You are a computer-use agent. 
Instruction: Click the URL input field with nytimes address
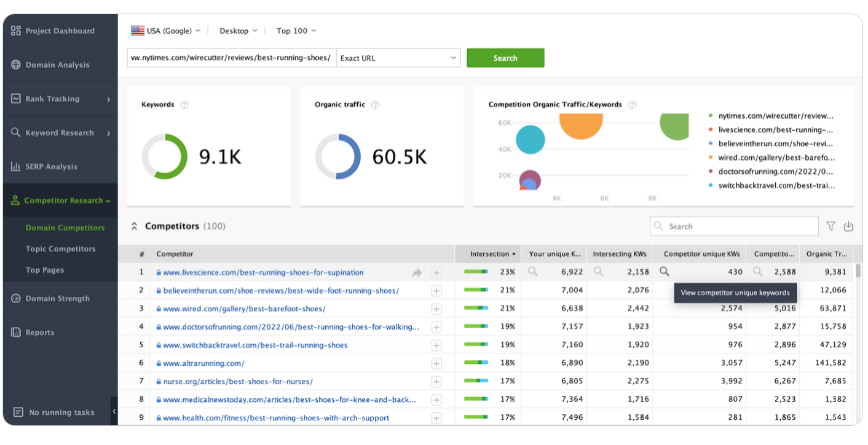[x=232, y=58]
